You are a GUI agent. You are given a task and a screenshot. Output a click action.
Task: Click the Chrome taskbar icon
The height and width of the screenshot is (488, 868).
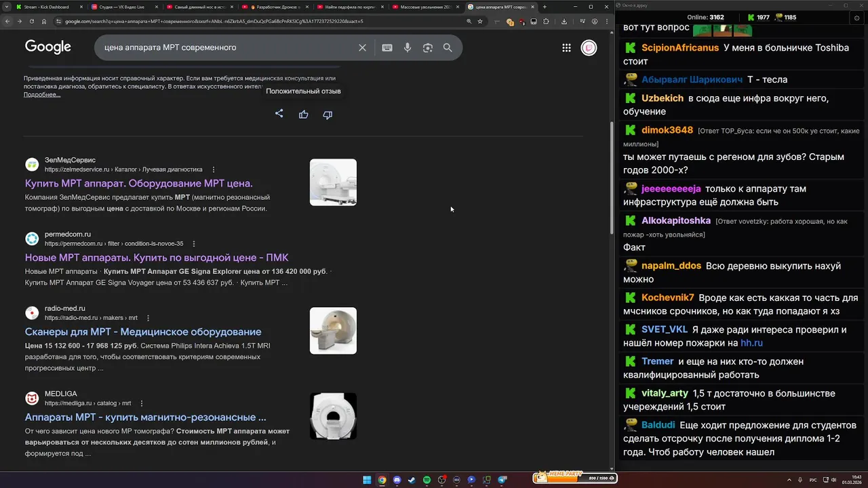tap(382, 480)
